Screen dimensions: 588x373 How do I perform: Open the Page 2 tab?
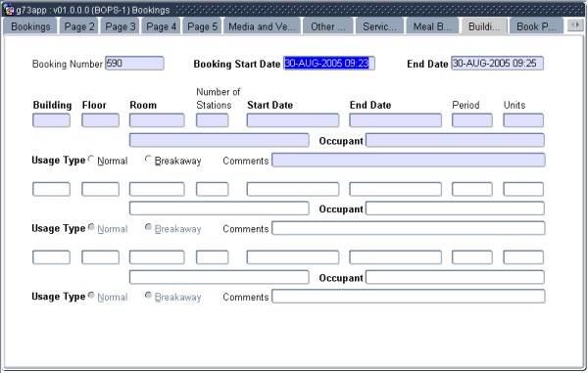[79, 26]
